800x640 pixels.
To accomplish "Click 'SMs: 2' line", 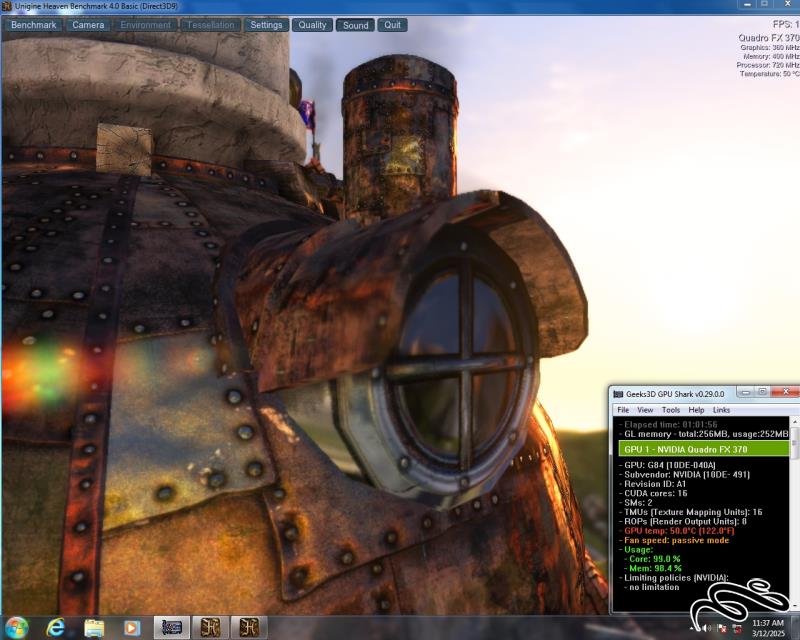I will pyautogui.click(x=636, y=502).
